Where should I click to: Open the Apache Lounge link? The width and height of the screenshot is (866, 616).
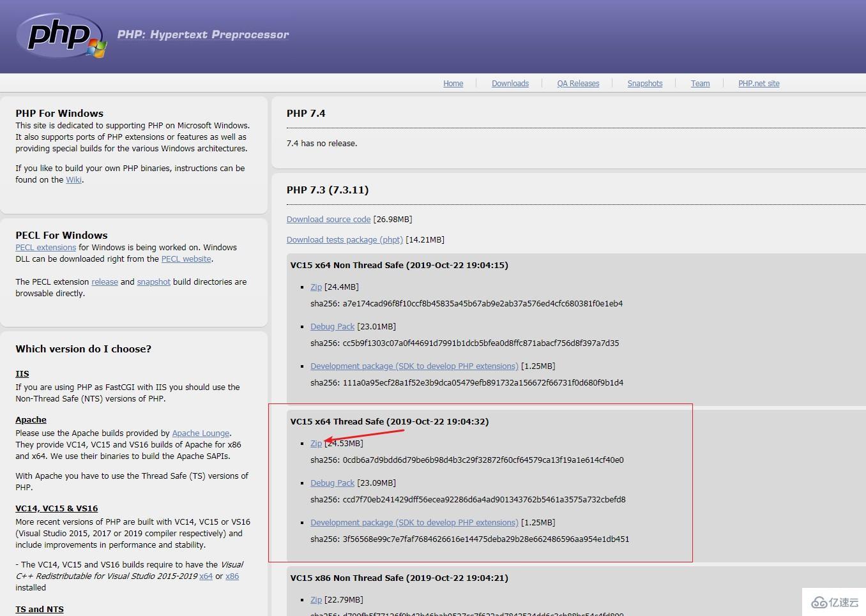[x=201, y=433]
